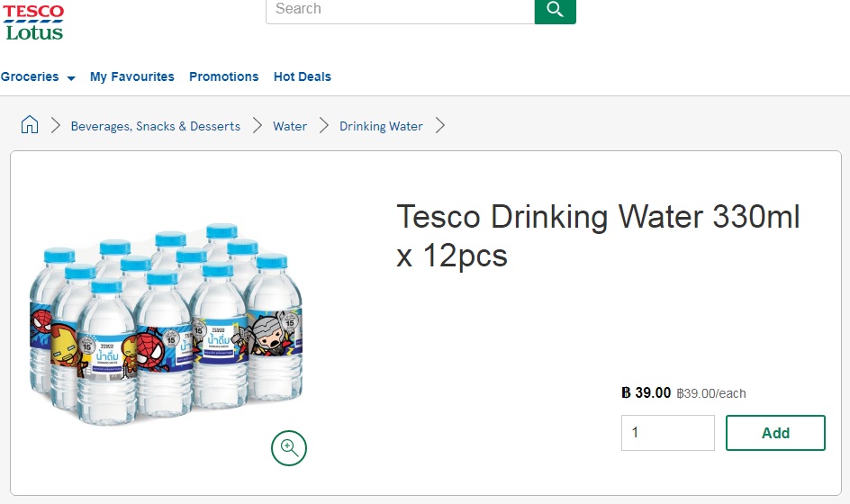Expand the Groceries dropdown menu
Viewport: 850px width, 504px height.
pyautogui.click(x=38, y=77)
